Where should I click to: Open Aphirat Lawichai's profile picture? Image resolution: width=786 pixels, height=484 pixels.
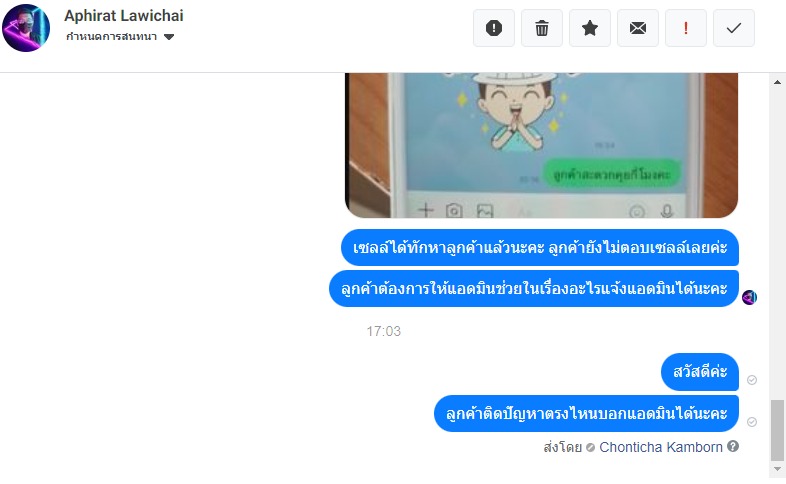pos(26,28)
